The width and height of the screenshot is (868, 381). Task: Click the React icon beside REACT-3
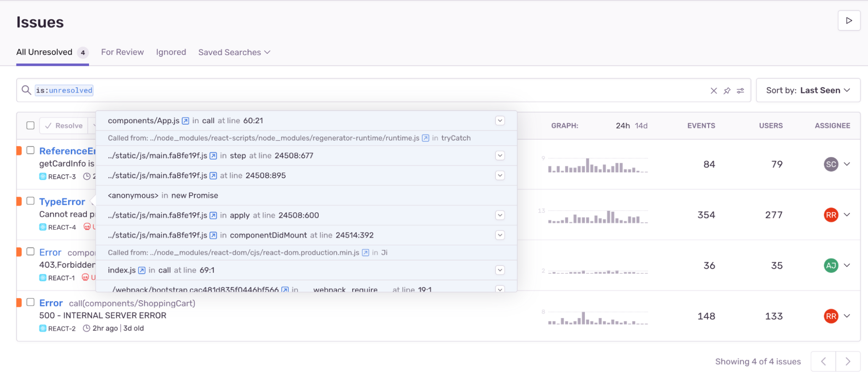(43, 177)
